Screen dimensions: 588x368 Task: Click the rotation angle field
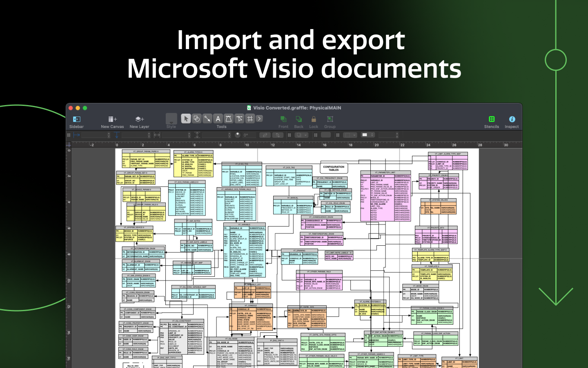[249, 135]
